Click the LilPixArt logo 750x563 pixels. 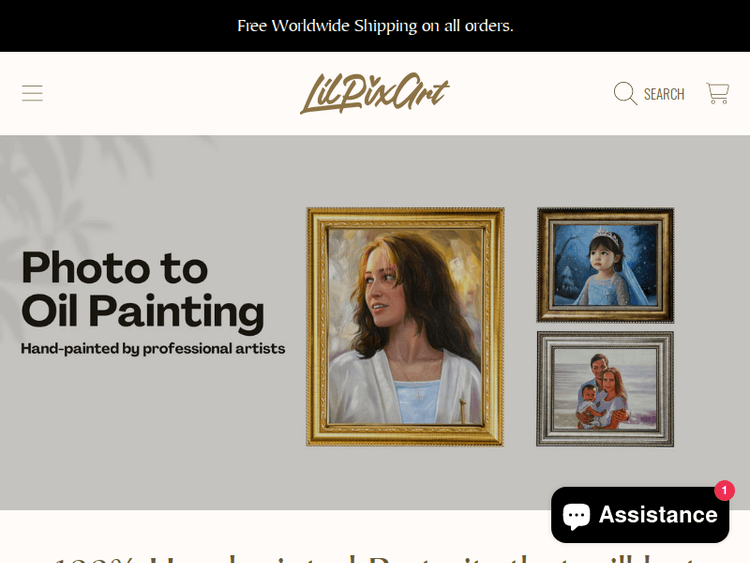coord(375,93)
